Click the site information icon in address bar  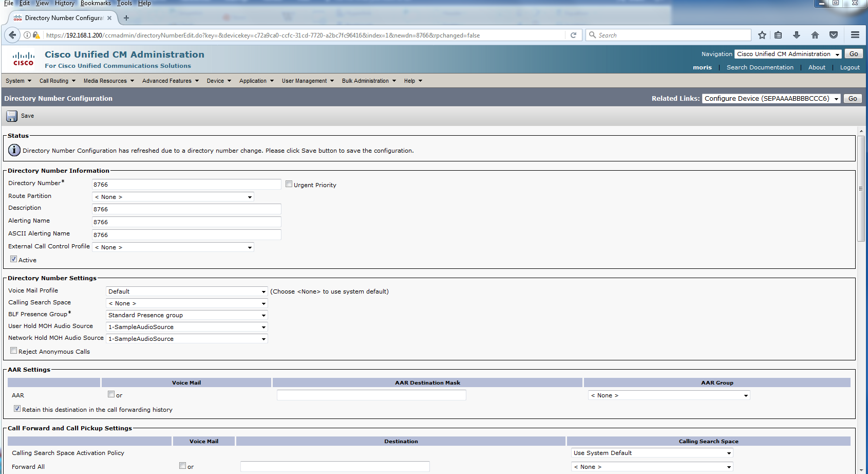point(27,35)
